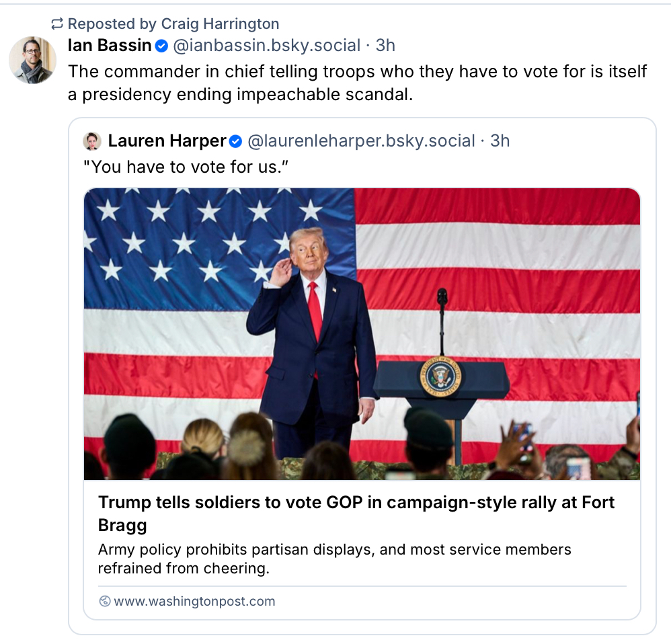Screen dimensions: 671x644
Task: Click Lauren Harper's small avatar
Action: (x=92, y=141)
